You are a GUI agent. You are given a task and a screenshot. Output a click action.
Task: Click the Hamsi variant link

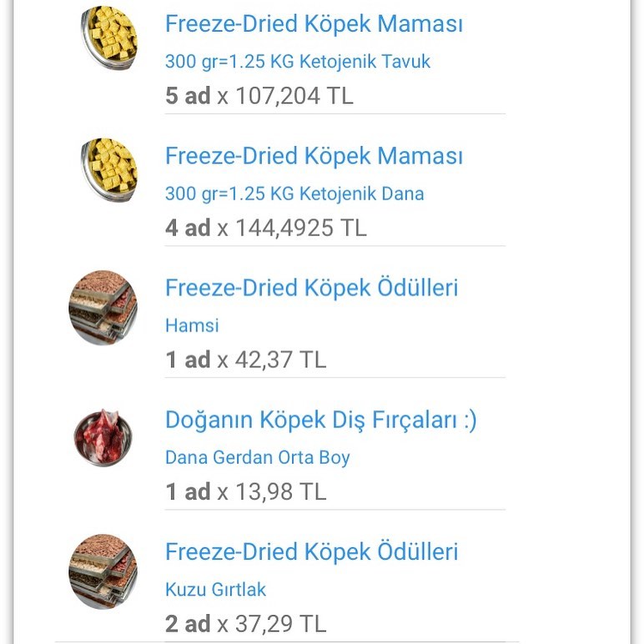pos(192,325)
